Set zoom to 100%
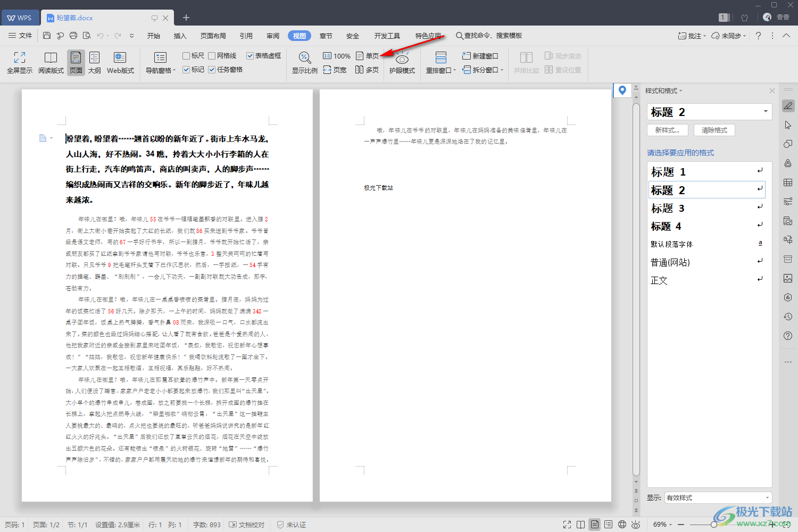Image resolution: width=798 pixels, height=532 pixels. [337, 56]
